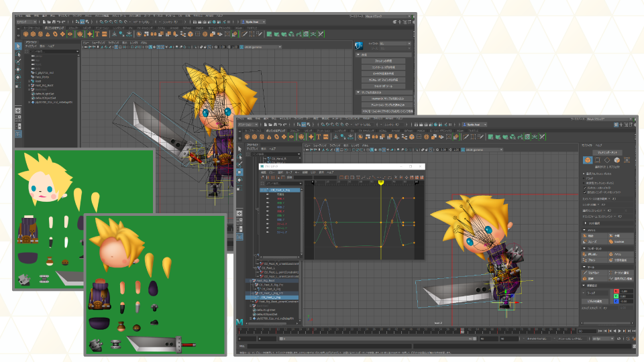The width and height of the screenshot is (644, 362).
Task: Select face mode icon in Modeling Toolkit
Action: [617, 160]
